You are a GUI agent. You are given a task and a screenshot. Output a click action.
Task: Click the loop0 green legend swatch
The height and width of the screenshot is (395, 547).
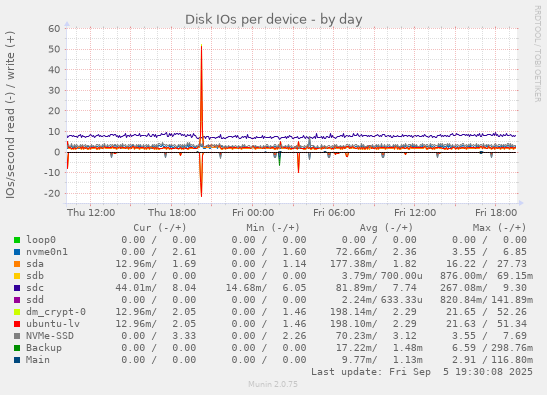[17, 240]
